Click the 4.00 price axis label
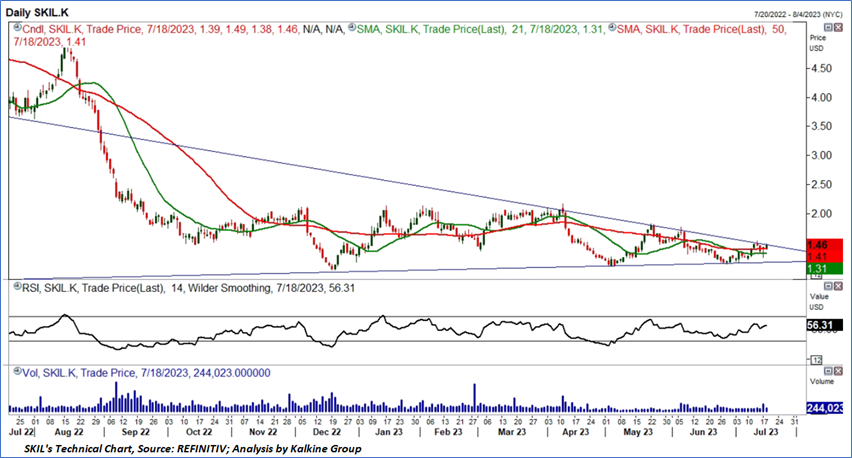 point(820,98)
